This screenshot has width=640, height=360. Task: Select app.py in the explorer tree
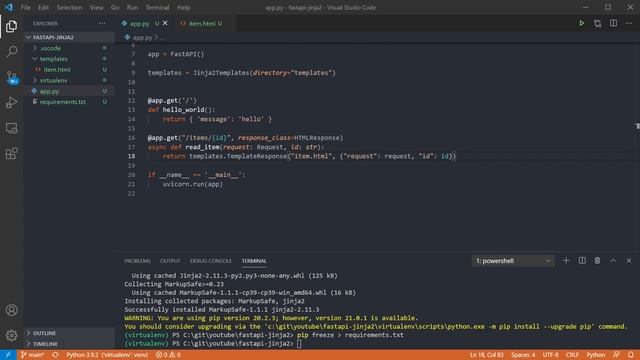[69, 91]
